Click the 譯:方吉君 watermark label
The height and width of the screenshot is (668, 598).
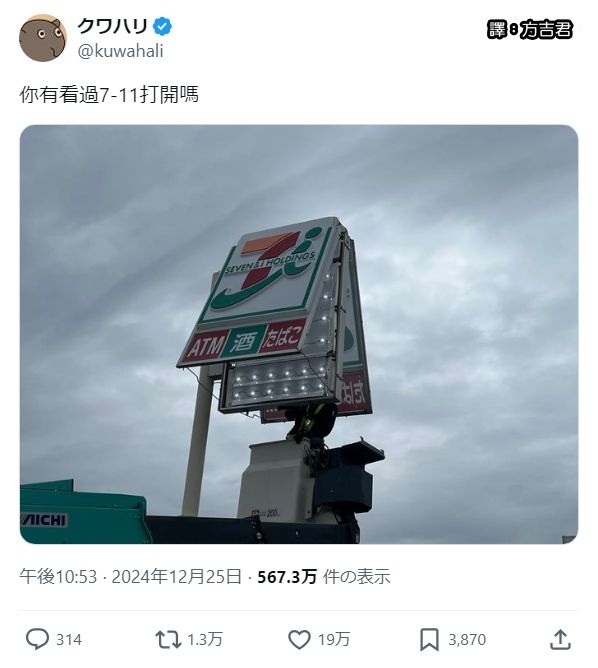[530, 29]
